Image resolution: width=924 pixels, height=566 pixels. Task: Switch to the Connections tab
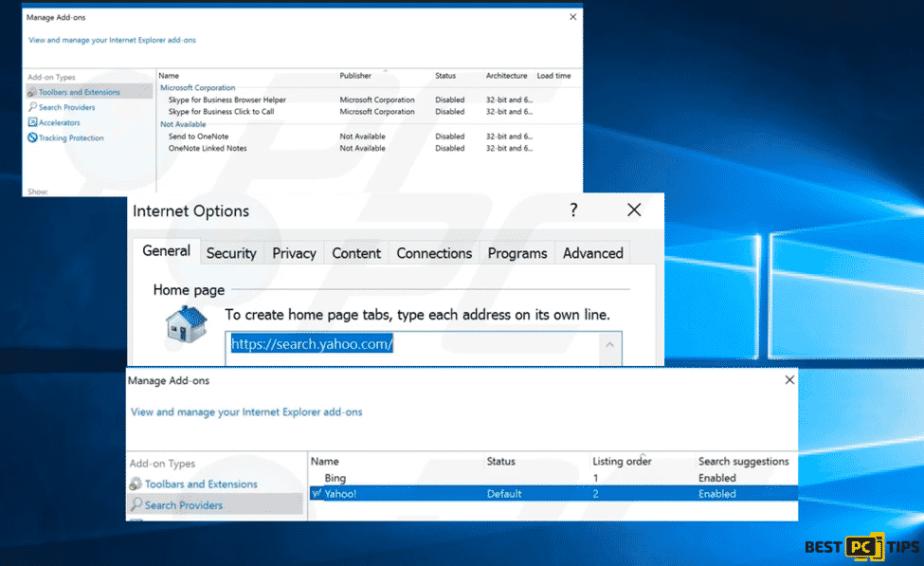click(434, 253)
